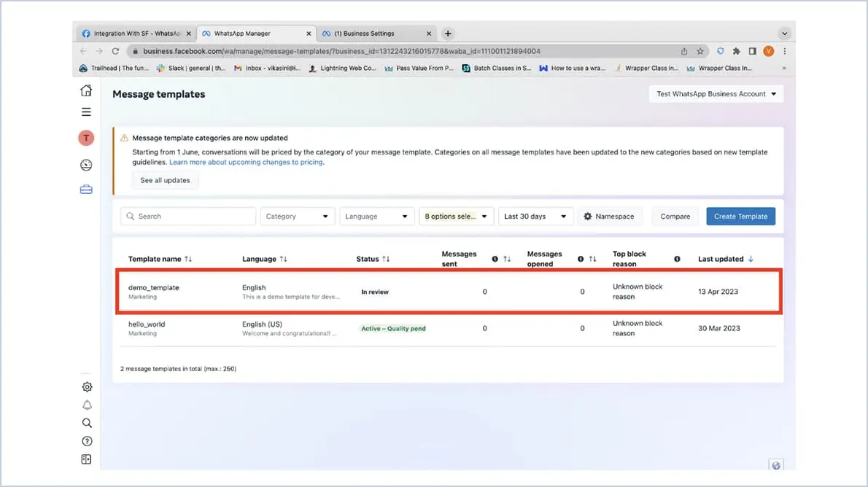Open the Home icon in sidebar
Viewport: 868px width, 487px height.
tap(86, 90)
